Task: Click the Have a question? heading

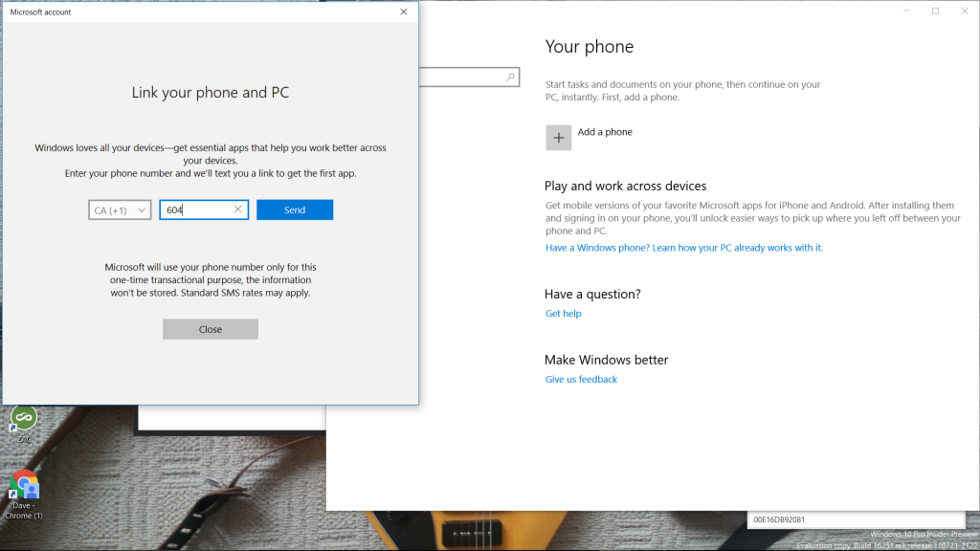Action: coord(592,295)
